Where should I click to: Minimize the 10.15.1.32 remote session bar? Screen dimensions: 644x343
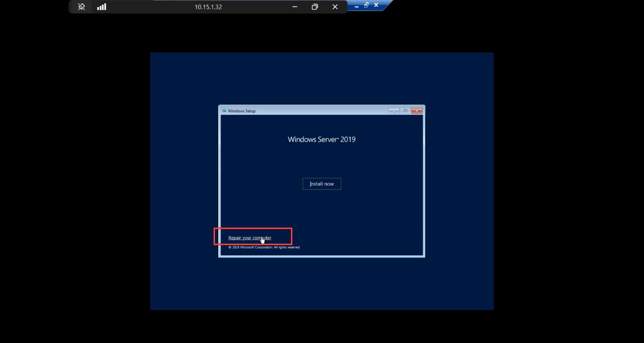point(295,7)
